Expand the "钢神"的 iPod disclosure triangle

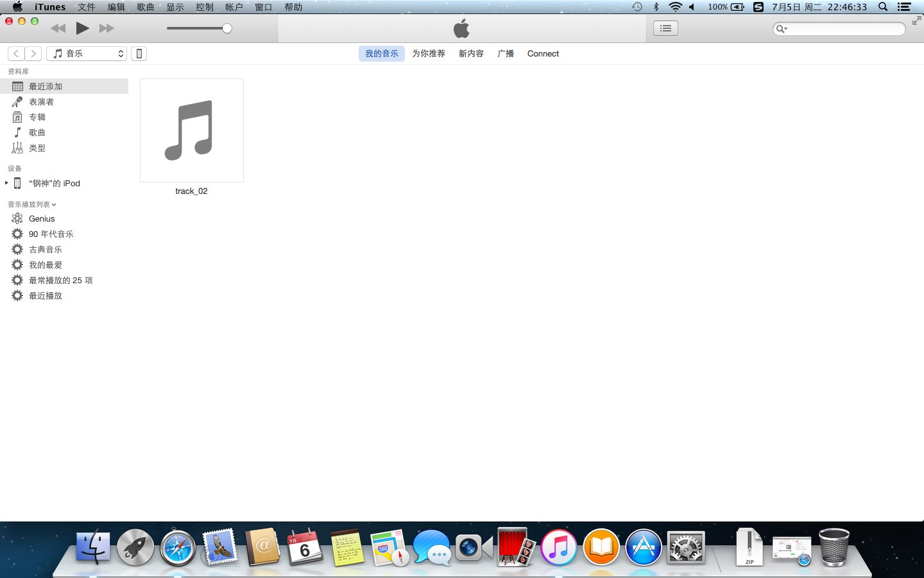click(6, 183)
